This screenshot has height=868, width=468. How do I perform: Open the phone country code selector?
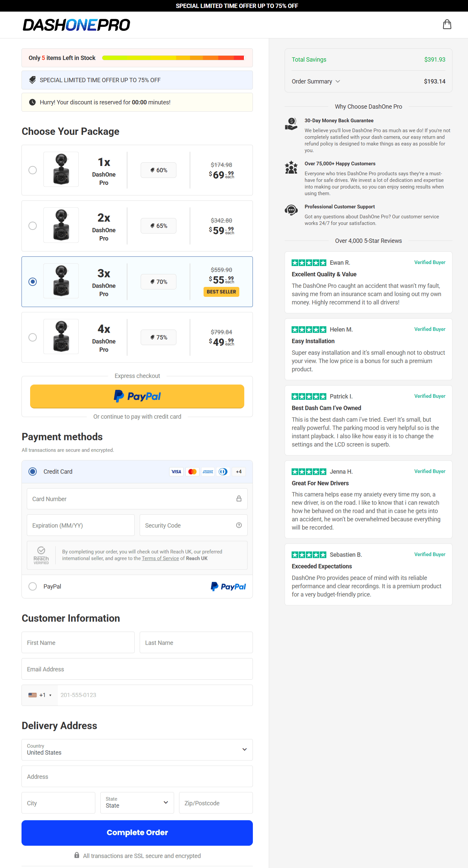40,695
